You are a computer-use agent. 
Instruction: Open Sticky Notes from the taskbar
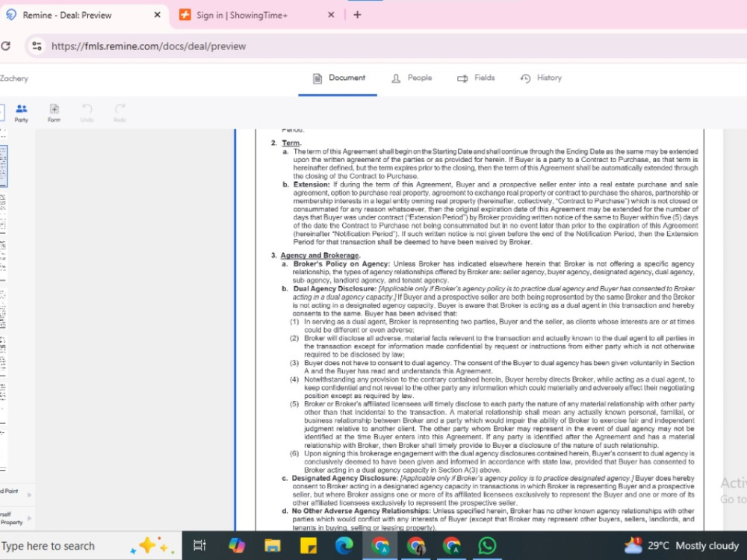point(309,546)
